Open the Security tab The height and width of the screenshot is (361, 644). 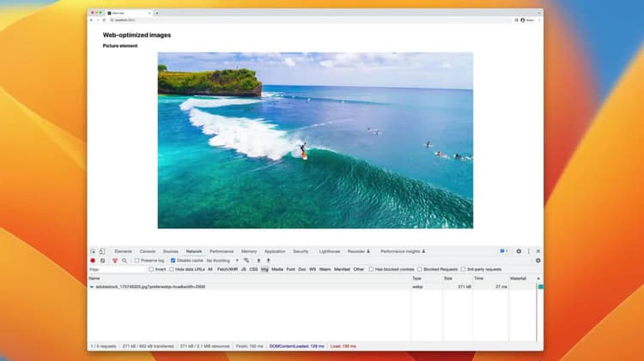[x=301, y=251]
